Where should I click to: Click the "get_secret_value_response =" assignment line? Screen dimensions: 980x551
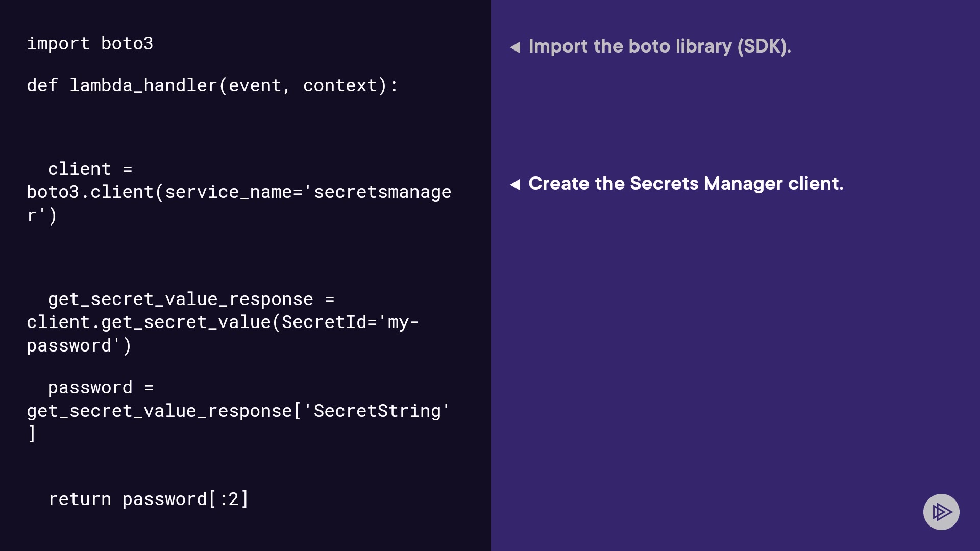coord(191,299)
